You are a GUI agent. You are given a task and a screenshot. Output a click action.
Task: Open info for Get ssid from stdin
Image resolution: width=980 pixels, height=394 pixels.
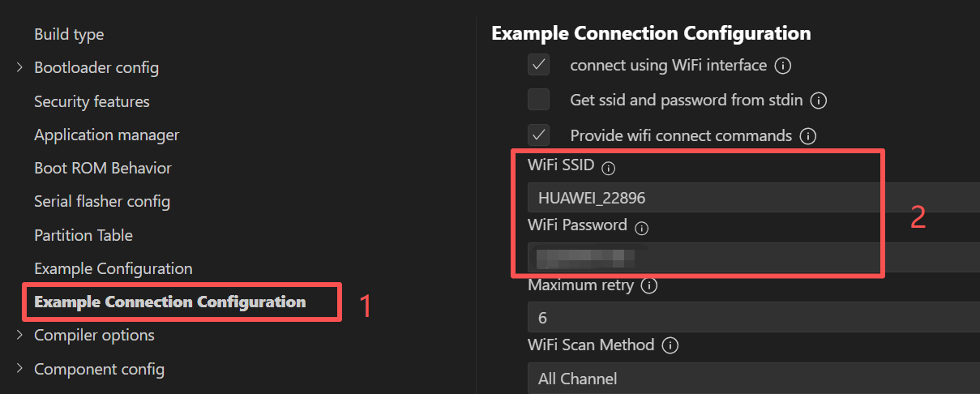[819, 101]
